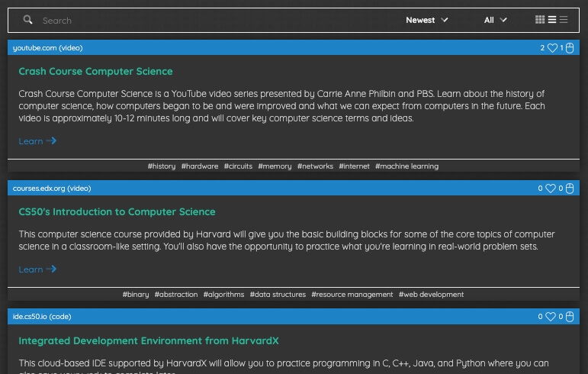This screenshot has width=588, height=374.
Task: Switch to card list view icon
Action: click(x=552, y=20)
